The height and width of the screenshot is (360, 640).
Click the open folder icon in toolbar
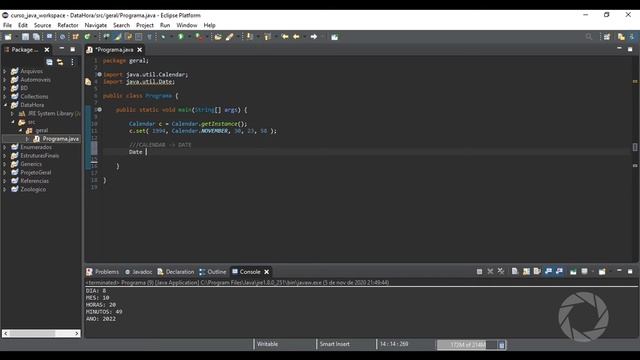point(218,37)
